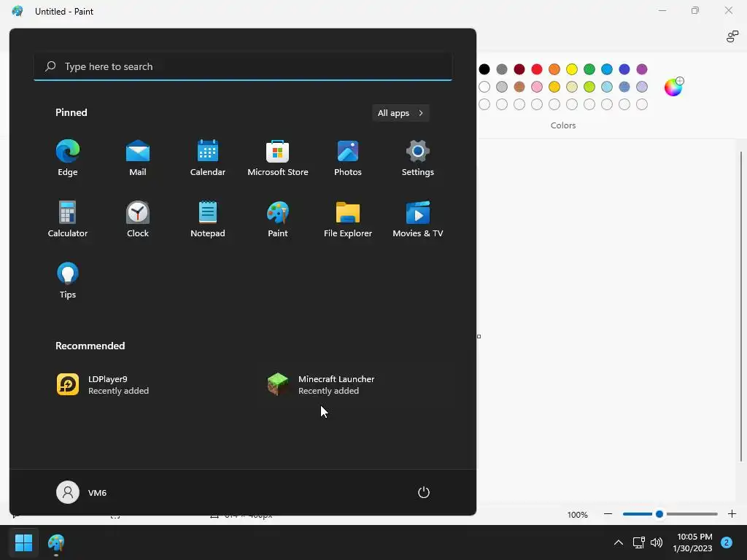747x560 pixels.
Task: Choose the green color swatch in Paint
Action: click(x=589, y=69)
